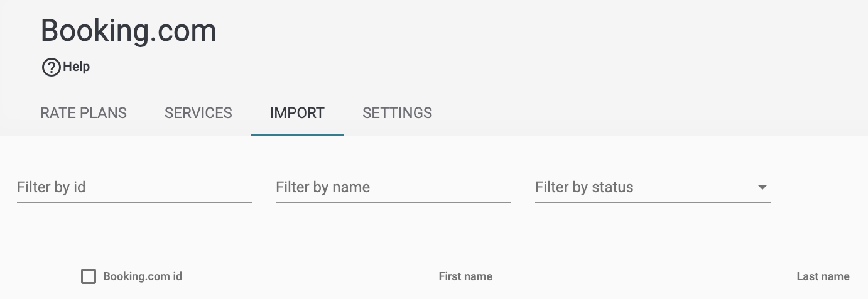The width and height of the screenshot is (868, 299).
Task: Select the Import tab
Action: [x=297, y=113]
